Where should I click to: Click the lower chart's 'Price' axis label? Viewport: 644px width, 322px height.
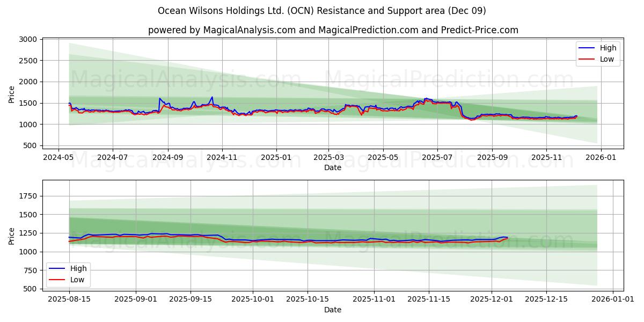tap(12, 236)
